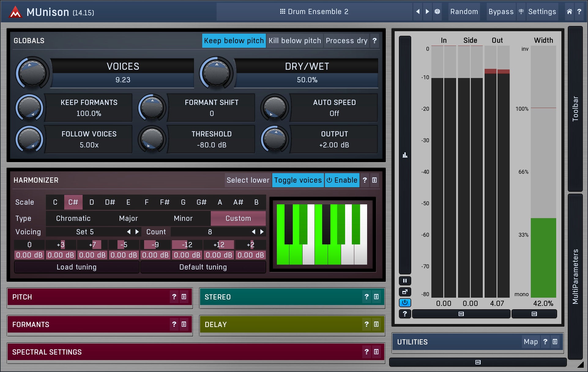Click the DRY/WET knob
588x372 pixels.
pos(216,73)
